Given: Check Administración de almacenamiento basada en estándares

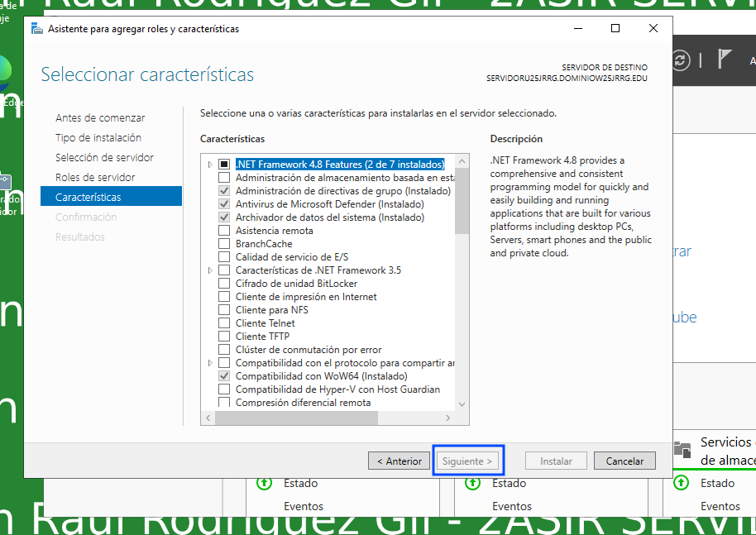Looking at the screenshot, I should (x=224, y=178).
